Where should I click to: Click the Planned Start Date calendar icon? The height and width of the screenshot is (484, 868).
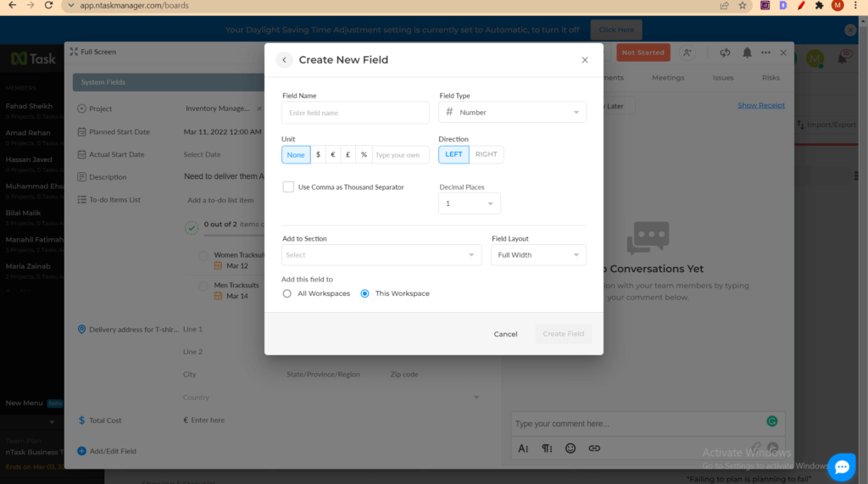82,131
